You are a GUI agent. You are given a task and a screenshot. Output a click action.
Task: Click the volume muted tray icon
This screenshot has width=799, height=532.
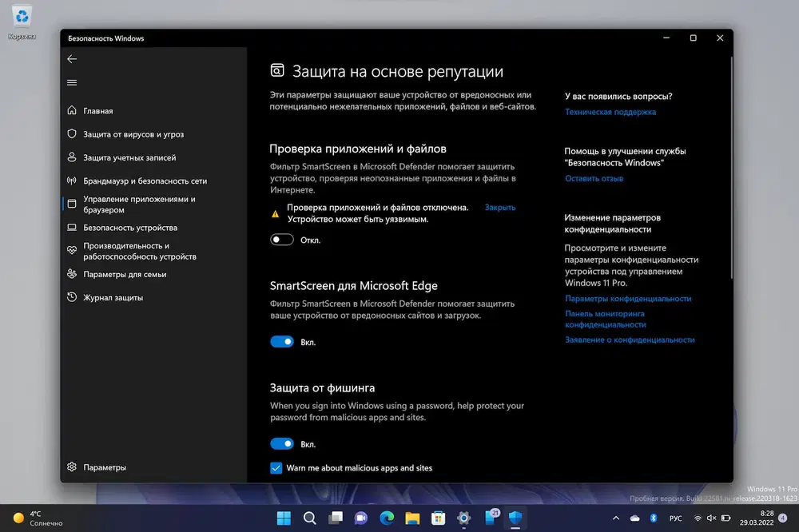coord(711,518)
